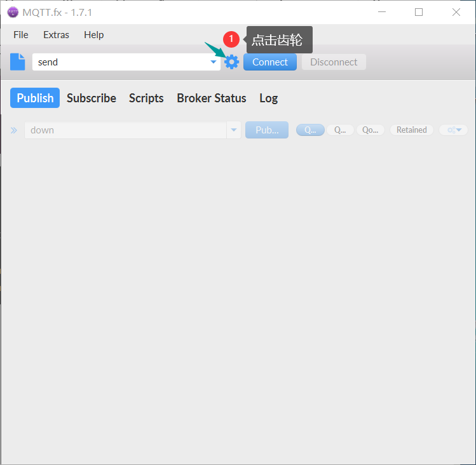
Task: Click into the down topic input field
Action: pyautogui.click(x=125, y=130)
